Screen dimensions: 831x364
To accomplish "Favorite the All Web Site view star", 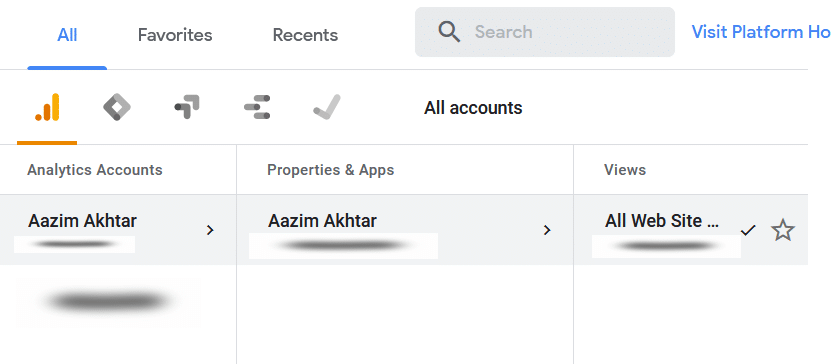I will pyautogui.click(x=783, y=230).
